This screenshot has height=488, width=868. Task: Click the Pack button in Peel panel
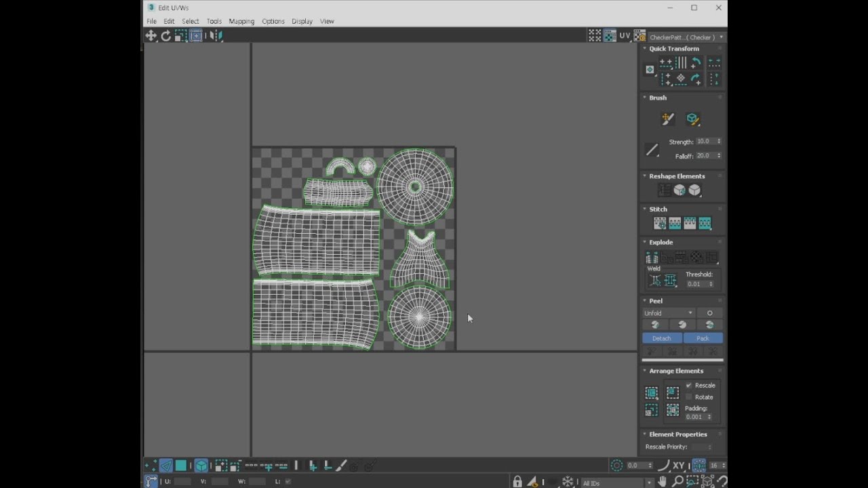pyautogui.click(x=703, y=338)
